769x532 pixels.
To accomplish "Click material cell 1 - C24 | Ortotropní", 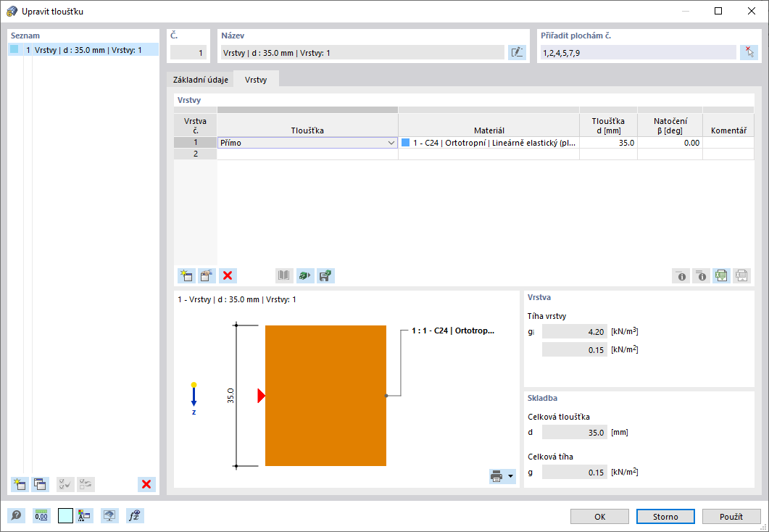I will [x=489, y=143].
